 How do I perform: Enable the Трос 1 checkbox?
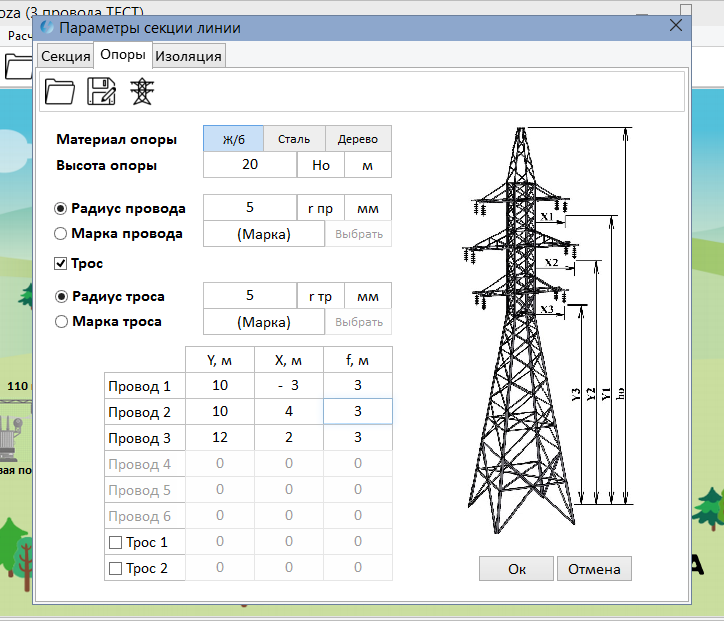coord(115,543)
